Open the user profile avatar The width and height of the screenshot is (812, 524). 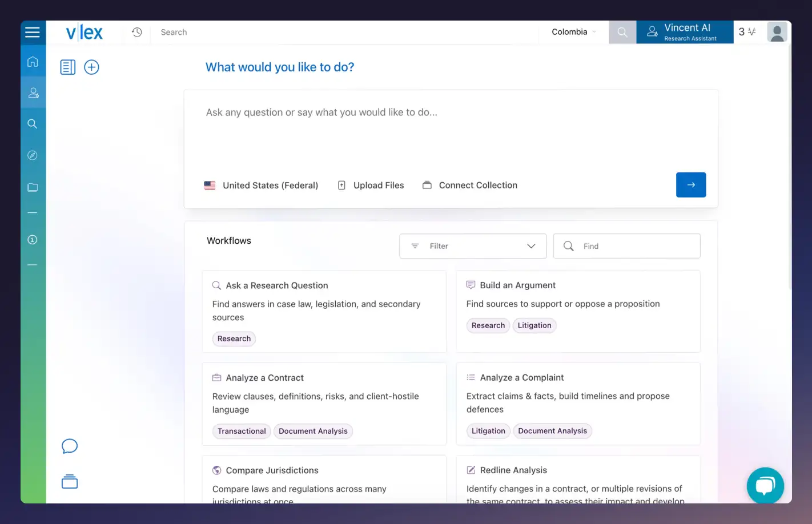pyautogui.click(x=777, y=32)
